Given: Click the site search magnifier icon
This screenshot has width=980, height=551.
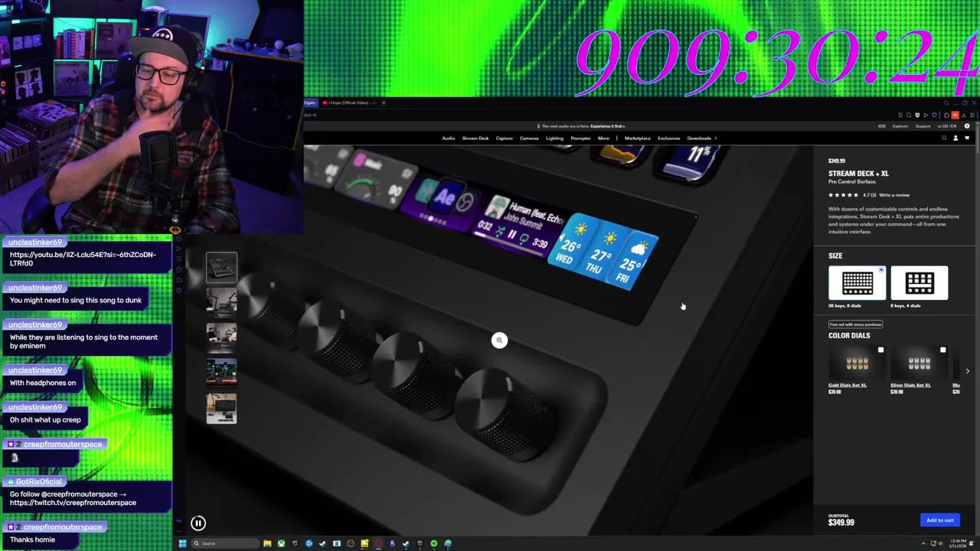Looking at the screenshot, I should [x=944, y=139].
